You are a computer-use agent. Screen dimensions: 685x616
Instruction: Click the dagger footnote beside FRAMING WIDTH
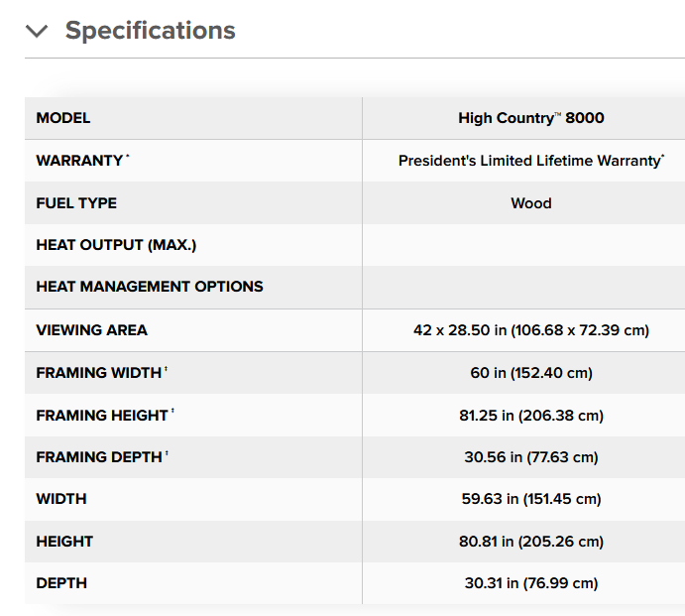[x=166, y=369]
